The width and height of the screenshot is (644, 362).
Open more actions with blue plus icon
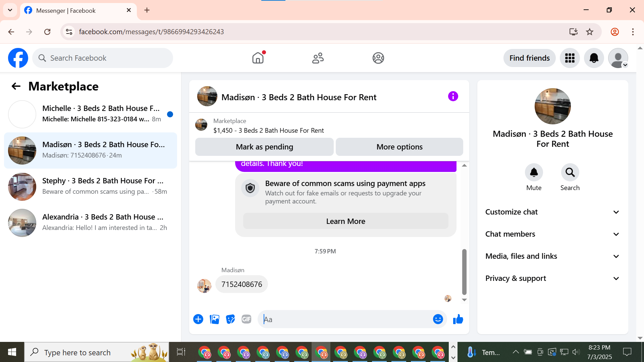198,319
